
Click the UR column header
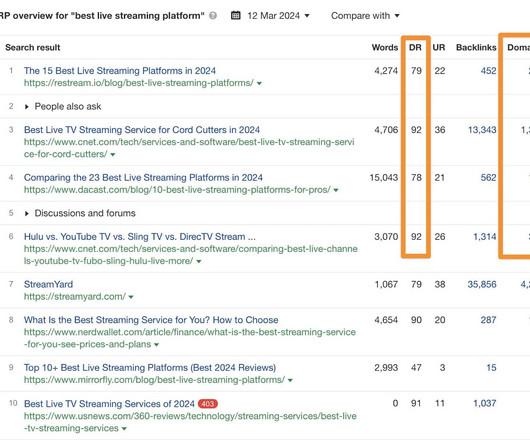point(439,47)
